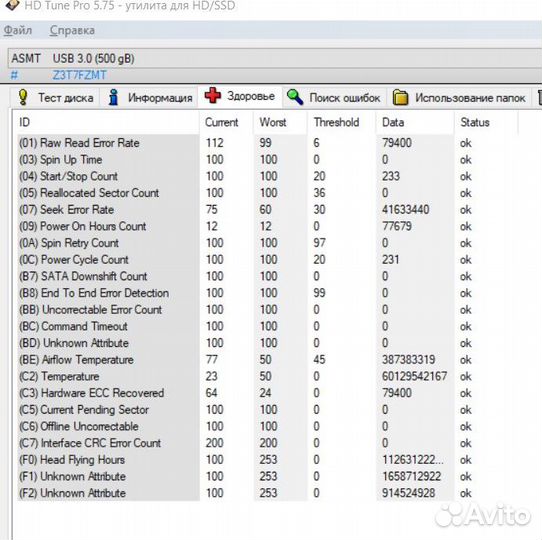This screenshot has height=540, width=542.
Task: Select the (BB) Uncorrectable Error Count row
Action: pos(268,310)
